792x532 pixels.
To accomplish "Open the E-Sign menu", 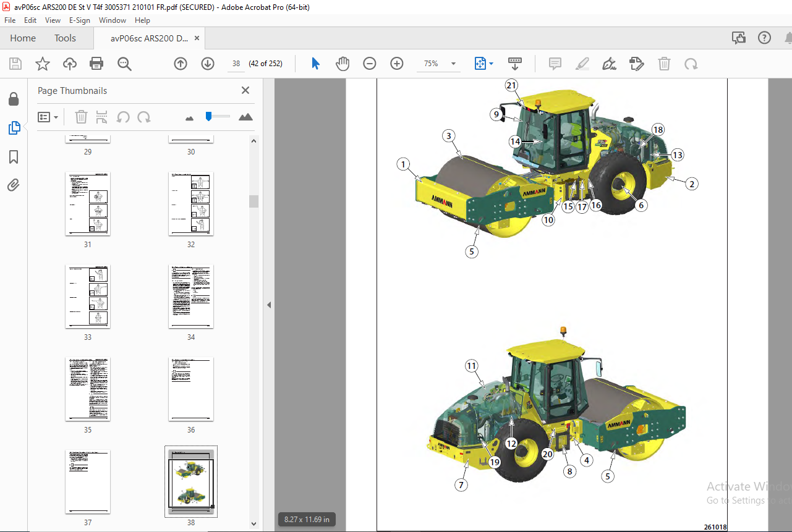I will (x=79, y=20).
